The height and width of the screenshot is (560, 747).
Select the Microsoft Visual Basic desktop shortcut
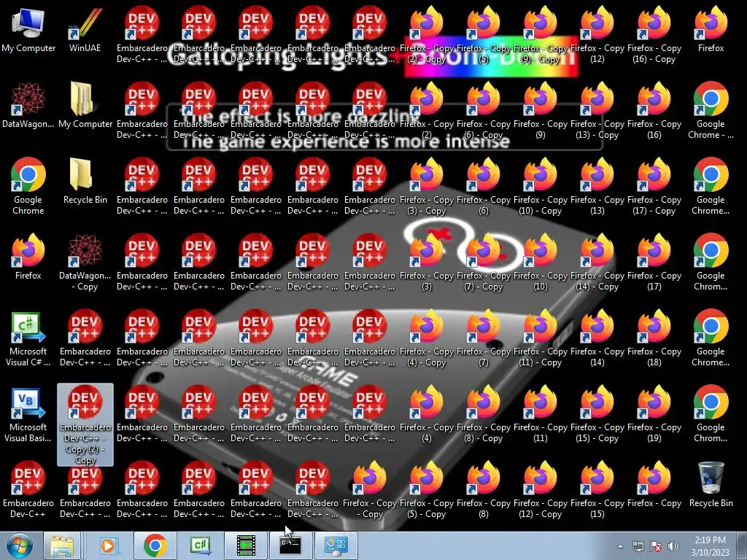28,414
